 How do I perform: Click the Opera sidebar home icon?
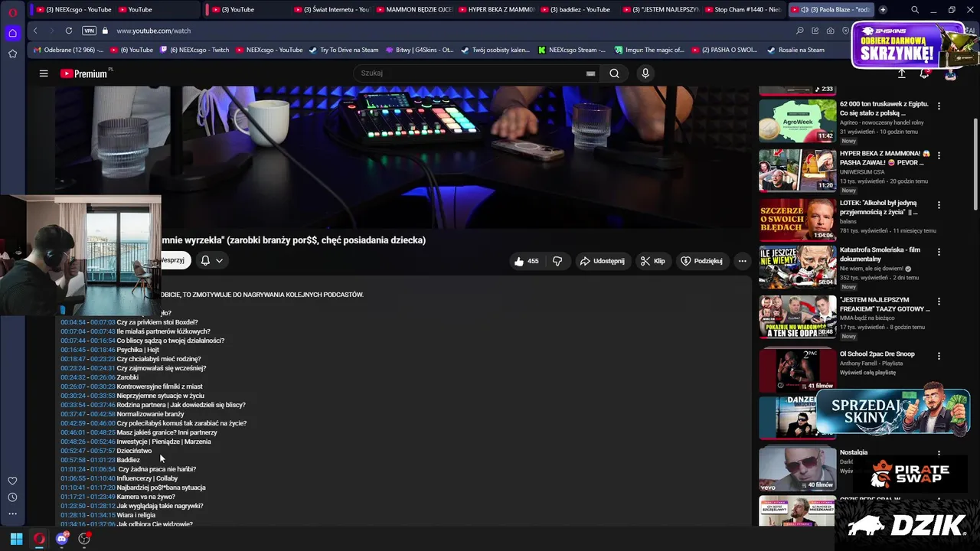[12, 33]
